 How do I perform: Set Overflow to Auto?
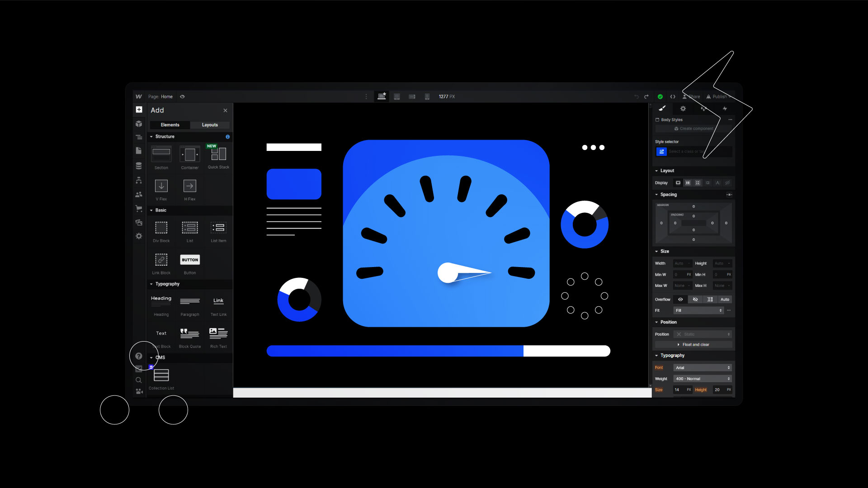tap(725, 300)
